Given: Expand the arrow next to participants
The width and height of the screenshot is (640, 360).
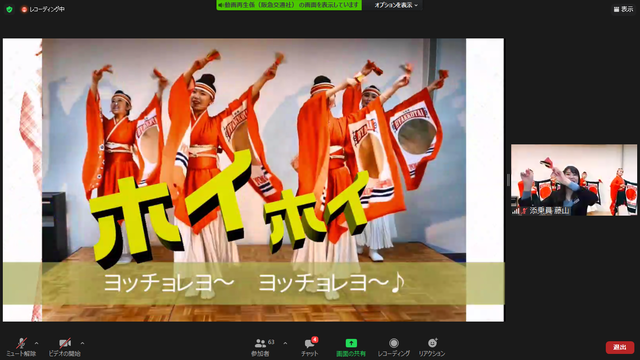Looking at the screenshot, I should [285, 343].
